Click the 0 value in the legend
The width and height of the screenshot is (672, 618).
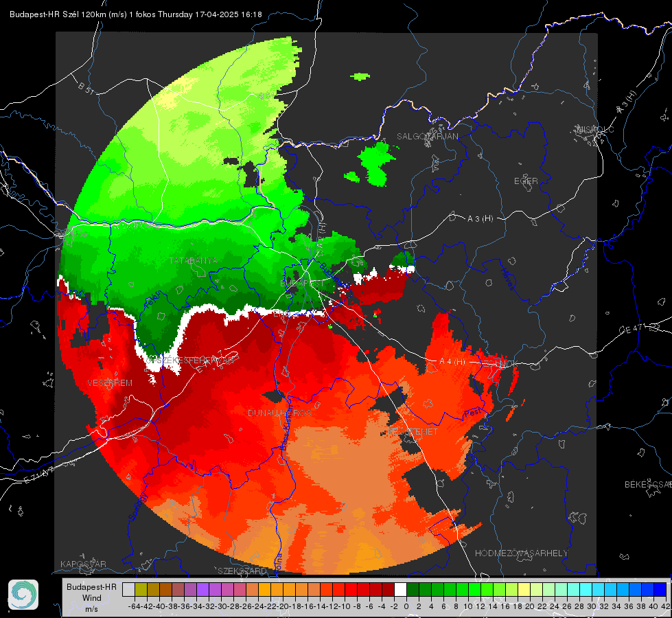(406, 606)
